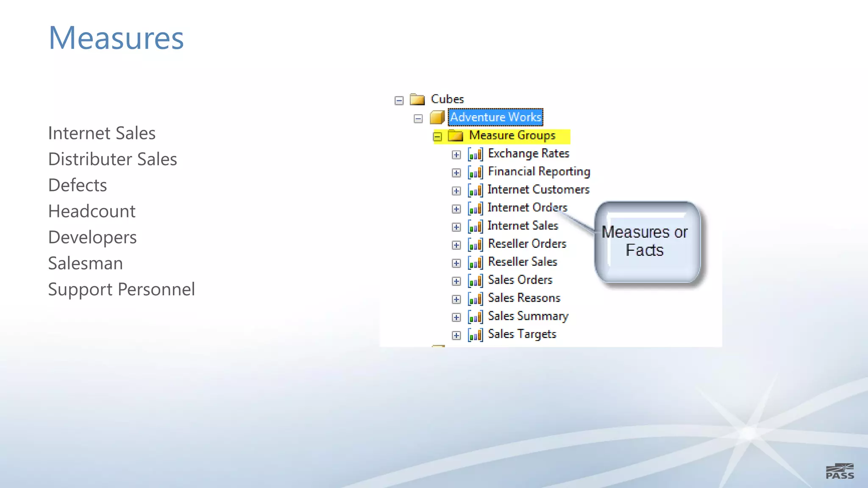Screen dimensions: 868x488
Task: Expand the Exchange Rates measure group
Action: coord(456,155)
